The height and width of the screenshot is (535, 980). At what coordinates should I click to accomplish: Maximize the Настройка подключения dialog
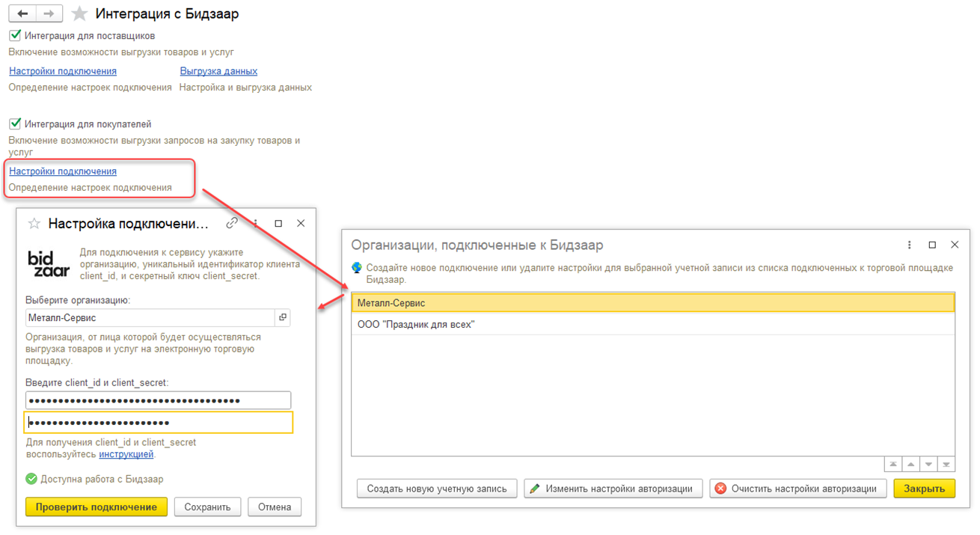[278, 224]
